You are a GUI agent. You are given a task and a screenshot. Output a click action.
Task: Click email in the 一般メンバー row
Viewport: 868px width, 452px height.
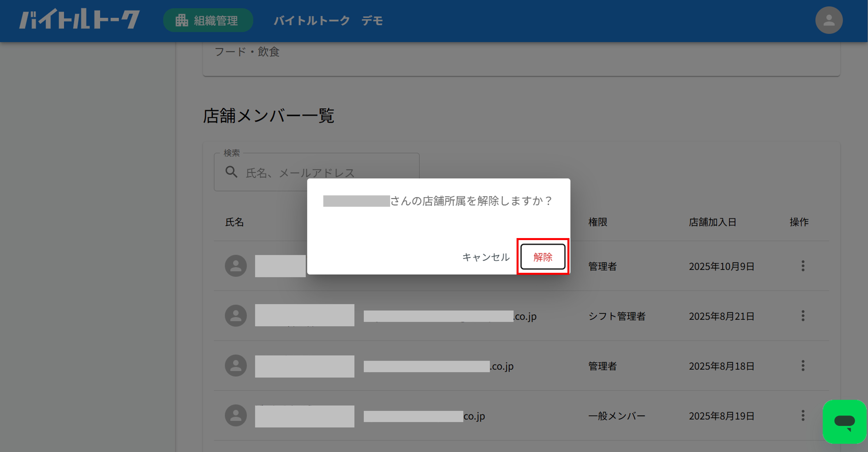(424, 416)
